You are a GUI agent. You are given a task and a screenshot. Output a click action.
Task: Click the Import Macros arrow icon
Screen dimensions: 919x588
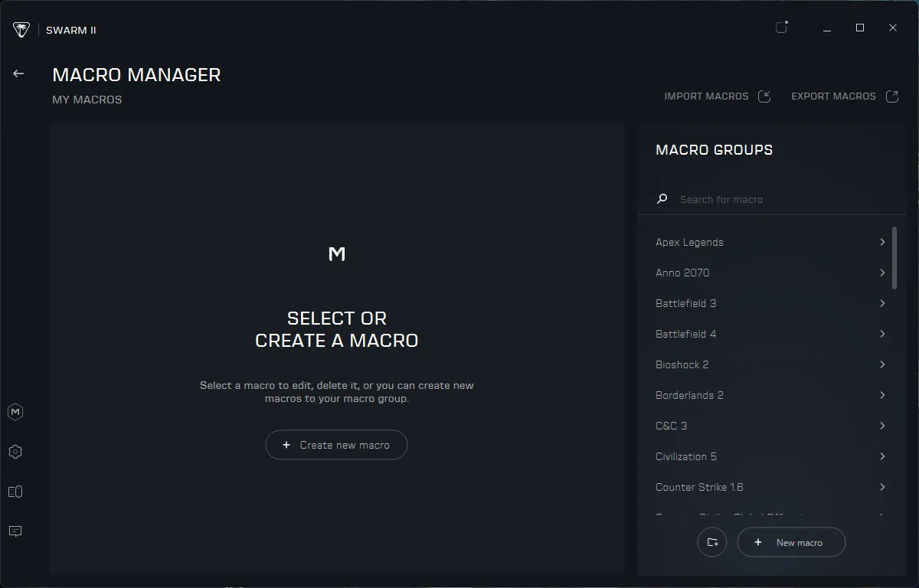coord(764,96)
